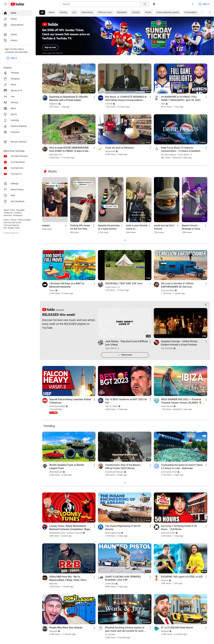Open Live under Explore

click(x=17, y=96)
